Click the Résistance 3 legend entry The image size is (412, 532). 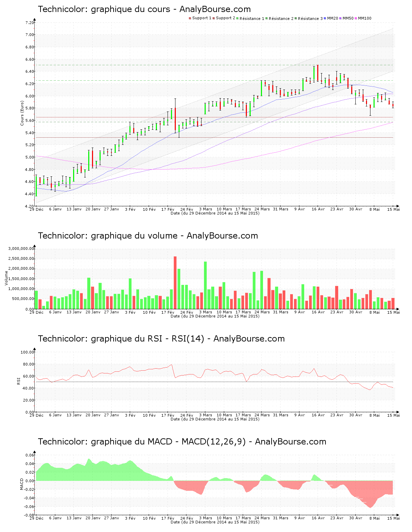tap(310, 19)
